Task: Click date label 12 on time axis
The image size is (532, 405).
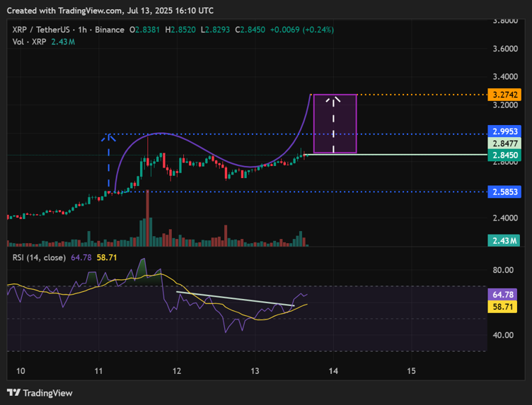Action: tap(177, 371)
